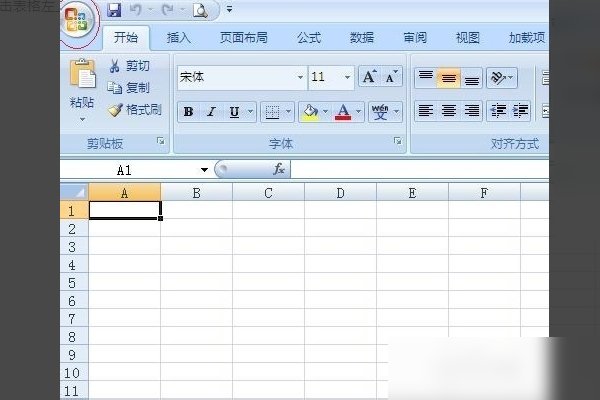Align text right

[471, 111]
